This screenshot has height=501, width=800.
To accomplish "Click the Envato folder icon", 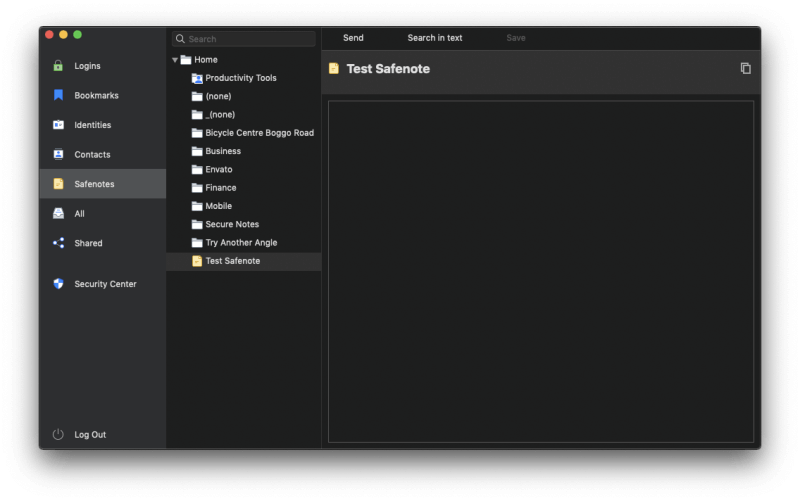I will pyautogui.click(x=197, y=169).
